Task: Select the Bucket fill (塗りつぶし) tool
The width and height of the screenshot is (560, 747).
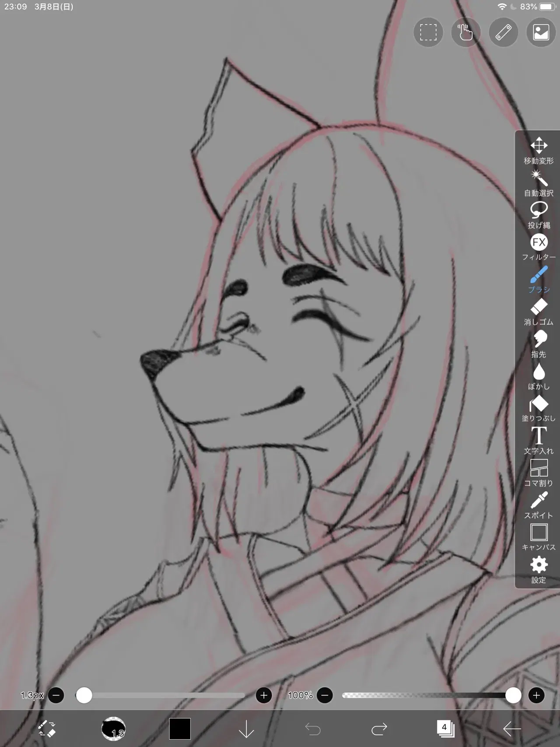Action: 539,409
